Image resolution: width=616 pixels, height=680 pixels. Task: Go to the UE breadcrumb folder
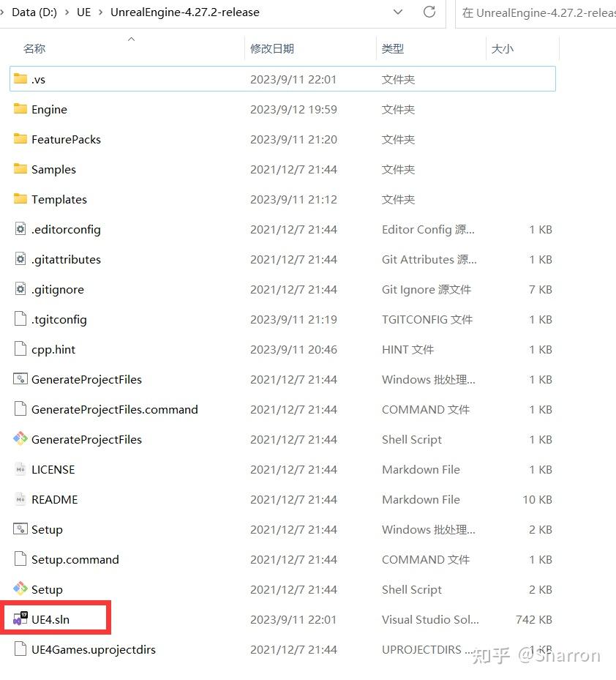click(x=83, y=12)
